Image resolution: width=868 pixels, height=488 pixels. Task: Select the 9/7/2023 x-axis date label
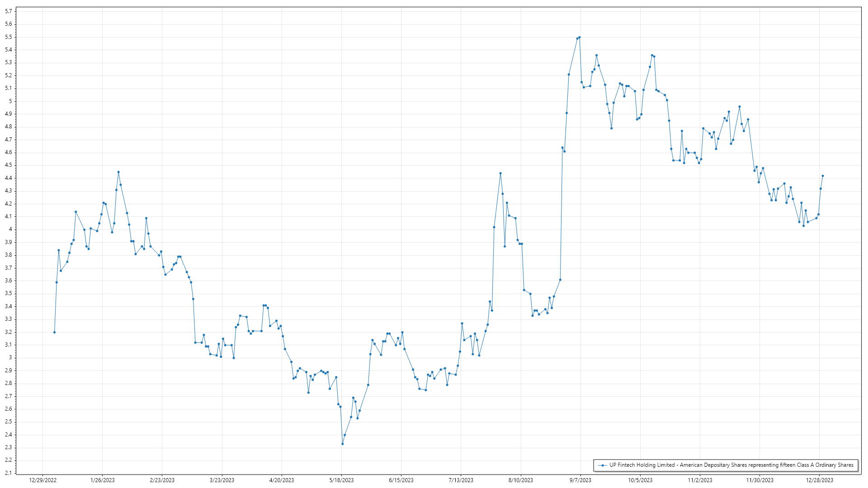(580, 480)
